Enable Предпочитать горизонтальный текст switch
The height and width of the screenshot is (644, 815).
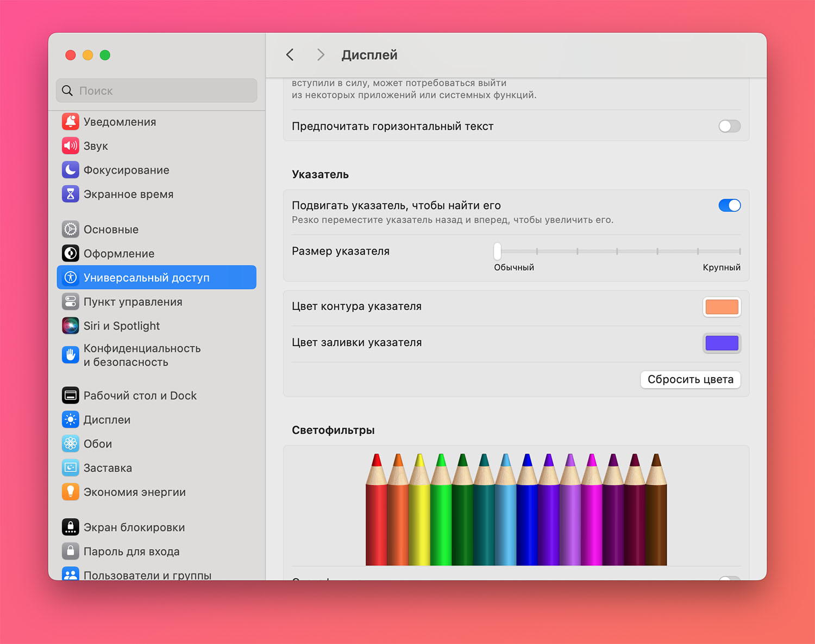(729, 126)
